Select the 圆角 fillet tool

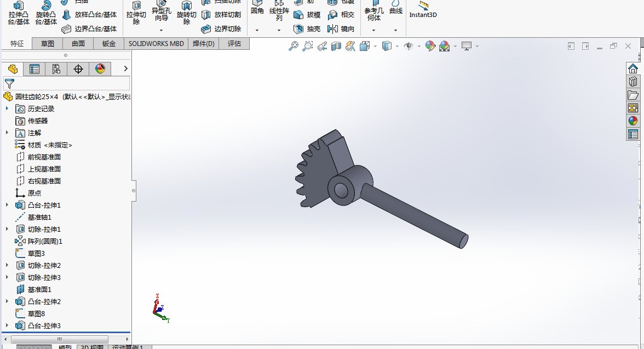click(x=257, y=8)
